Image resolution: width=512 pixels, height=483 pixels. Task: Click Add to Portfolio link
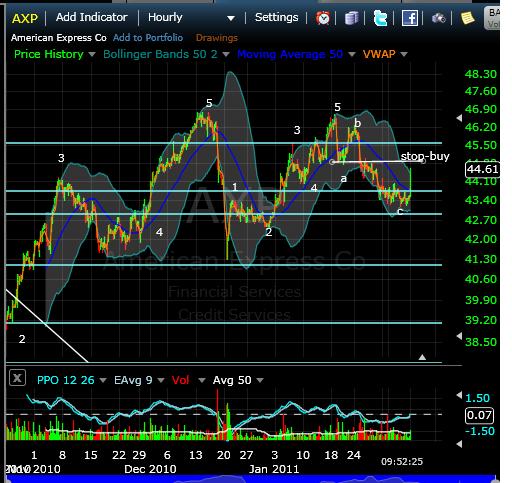click(x=148, y=38)
